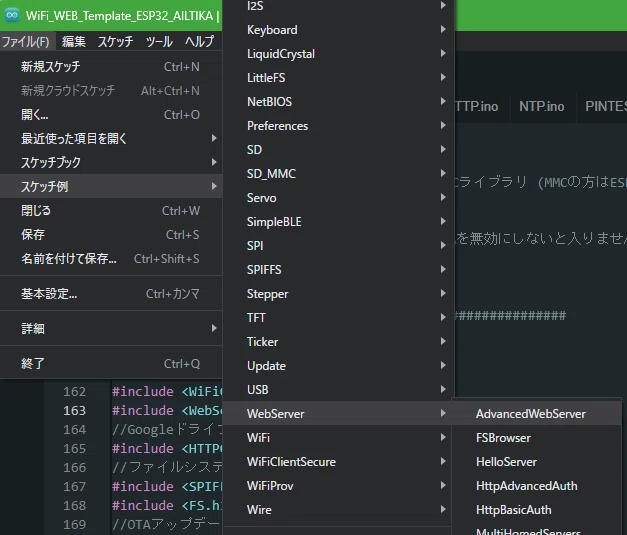Expand the 詳細 submenu
Screen dimensions: 627x535
click(111, 329)
